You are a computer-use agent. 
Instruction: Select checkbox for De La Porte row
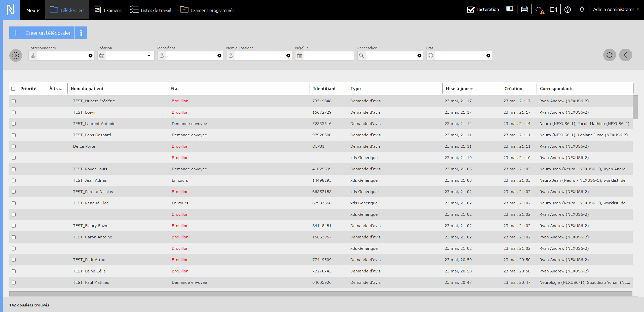click(14, 146)
